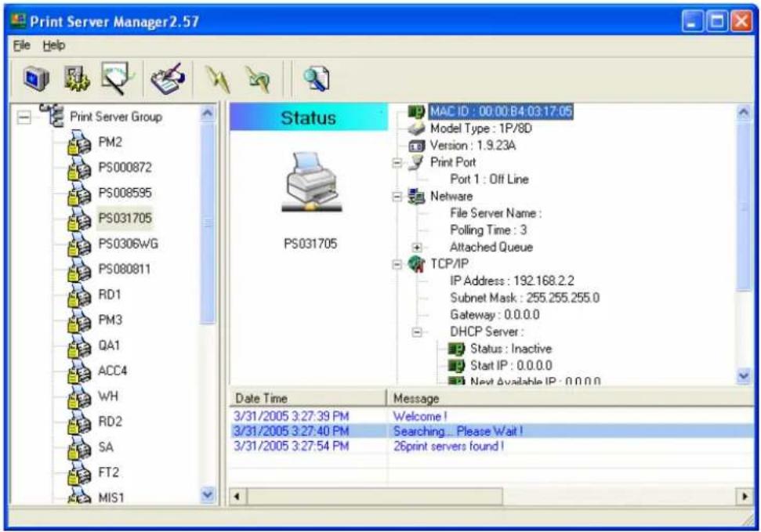
Task: Click the printer icon beside PS031705 in tree
Action: tap(79, 219)
